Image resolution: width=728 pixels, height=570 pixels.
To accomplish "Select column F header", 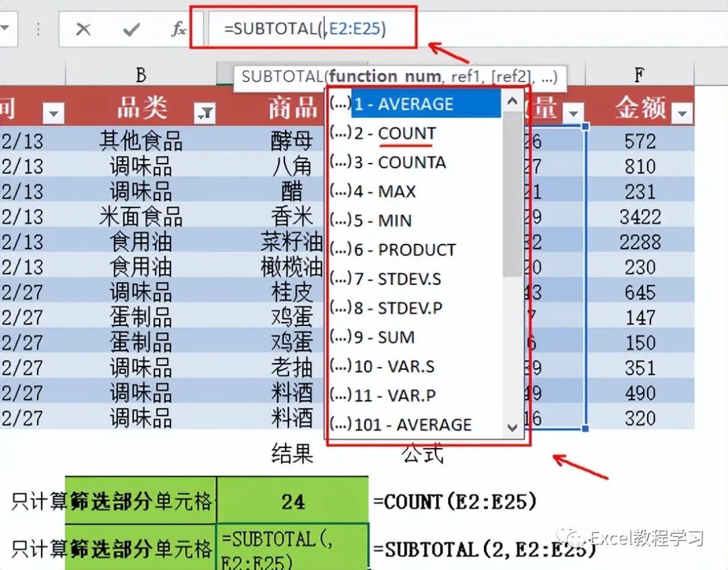I will (639, 74).
